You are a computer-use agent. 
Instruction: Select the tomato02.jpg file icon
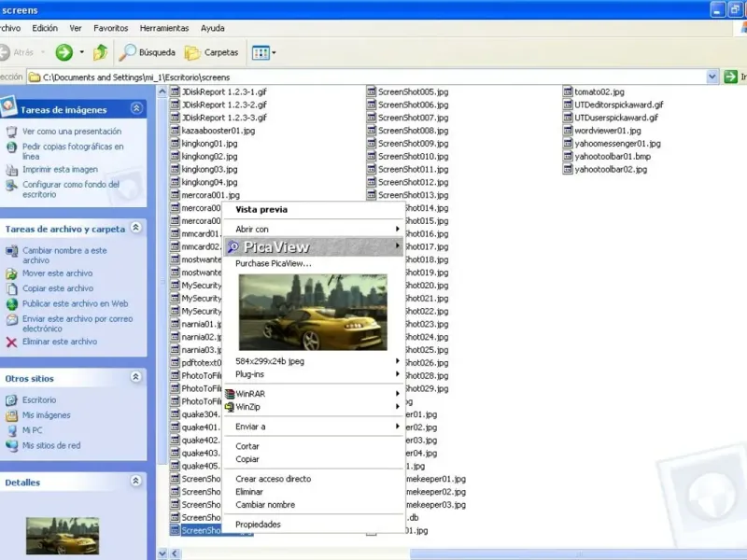(x=568, y=92)
